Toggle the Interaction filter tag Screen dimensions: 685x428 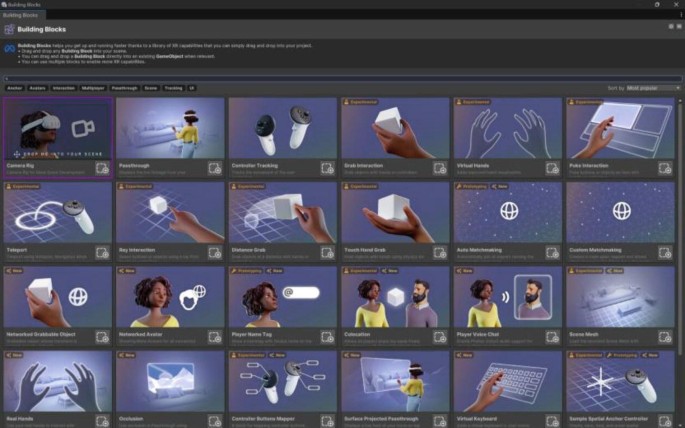[x=63, y=88]
